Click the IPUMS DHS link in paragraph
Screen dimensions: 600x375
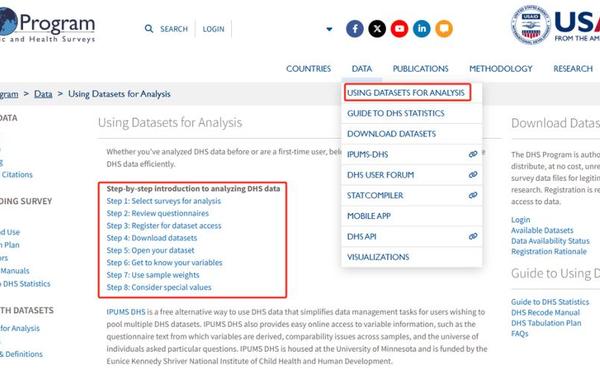pyautogui.click(x=126, y=312)
